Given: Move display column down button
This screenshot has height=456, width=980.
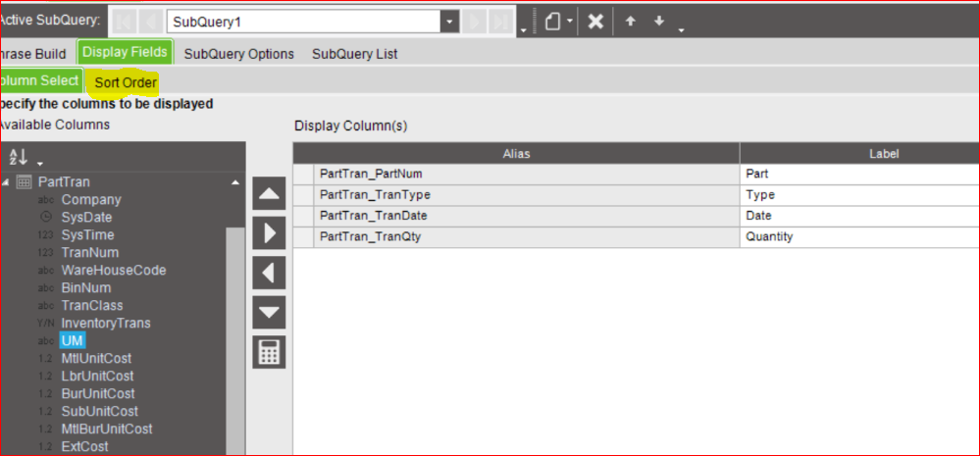Looking at the screenshot, I should point(269,312).
